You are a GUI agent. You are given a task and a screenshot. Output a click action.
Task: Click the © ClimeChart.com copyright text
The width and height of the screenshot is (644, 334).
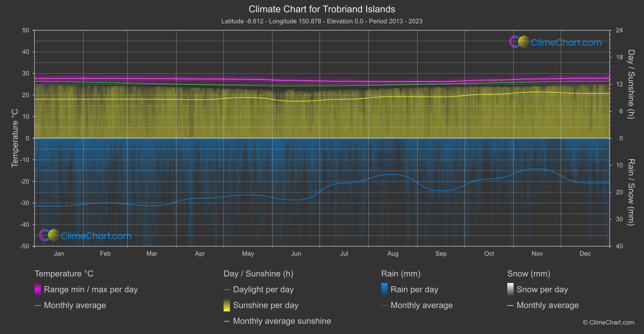(x=608, y=322)
